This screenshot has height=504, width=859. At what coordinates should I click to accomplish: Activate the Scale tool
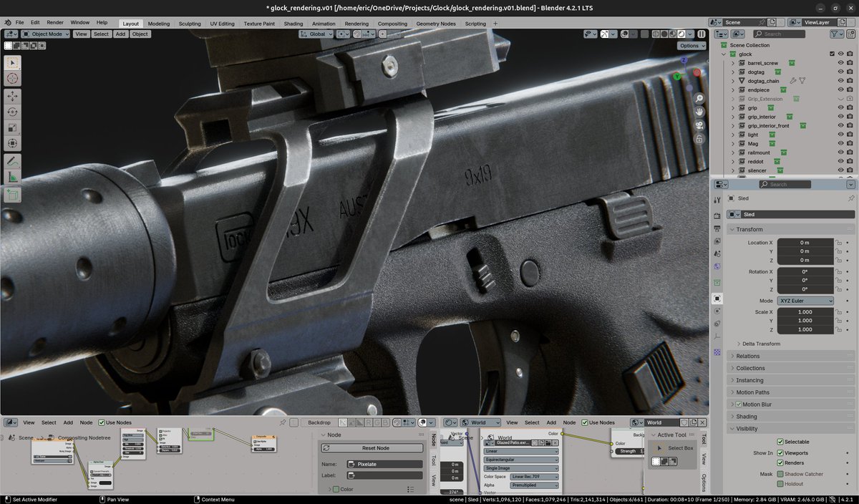pos(13,127)
